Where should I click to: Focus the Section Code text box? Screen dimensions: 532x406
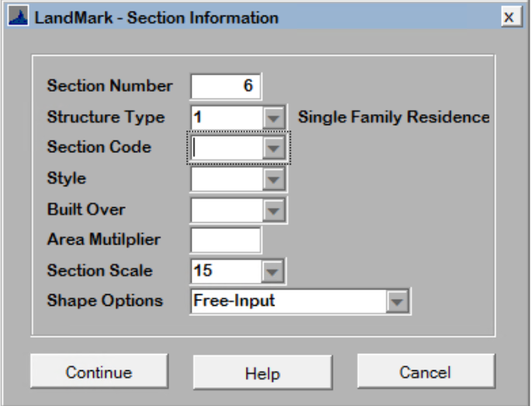226,147
